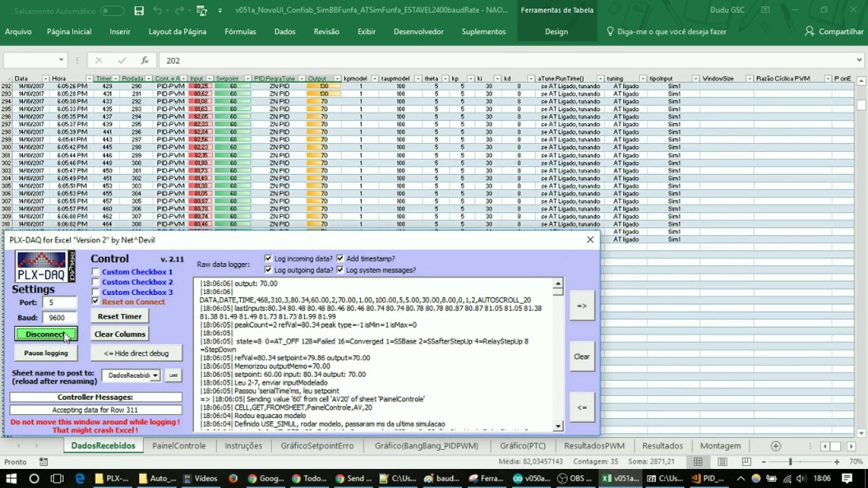Add a new sheet with plus icon
Screen dimensions: 868x488
click(x=776, y=446)
